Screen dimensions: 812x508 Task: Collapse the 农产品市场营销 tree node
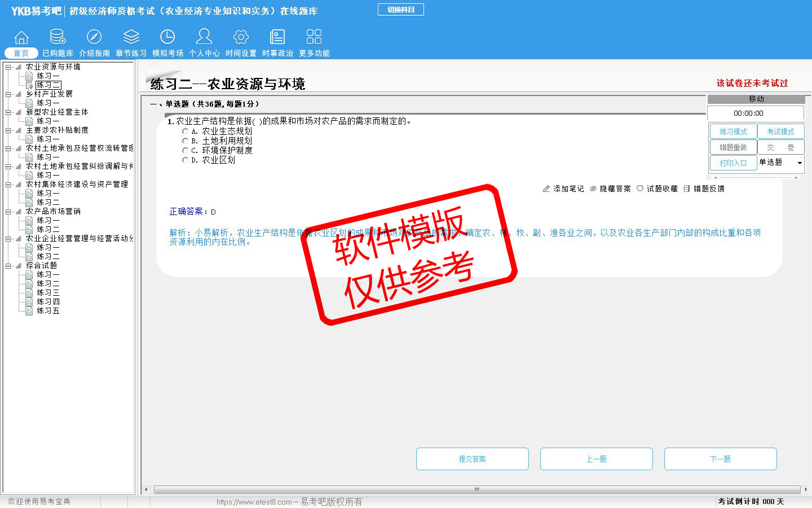coord(8,212)
